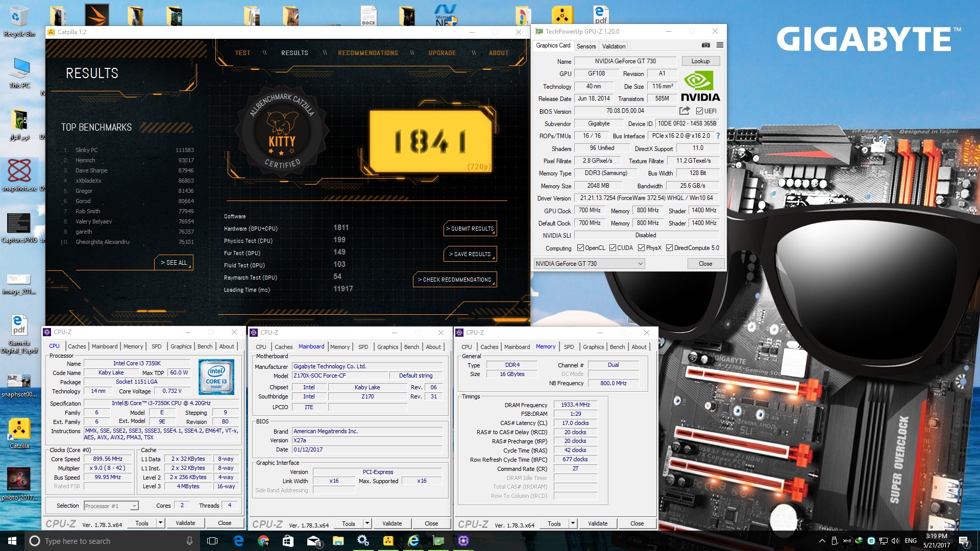Screen dimensions: 980x551
Task: Click the NVIDIA logo in GPU-Z
Action: 700,87
